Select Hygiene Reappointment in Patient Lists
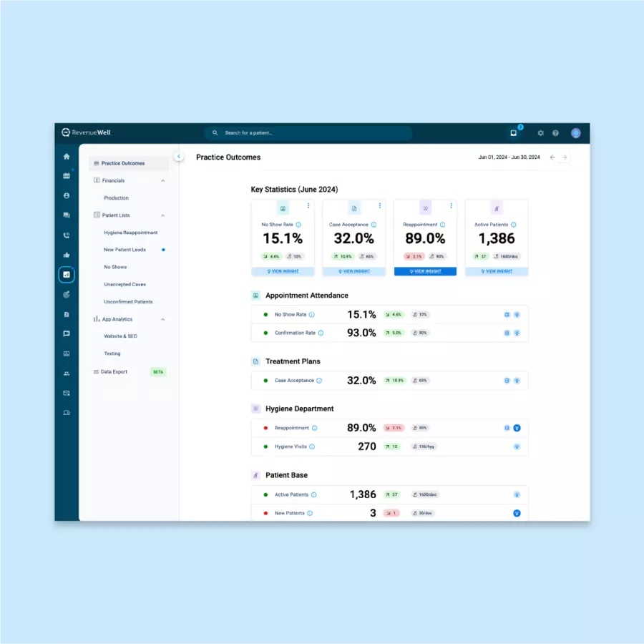 point(130,233)
